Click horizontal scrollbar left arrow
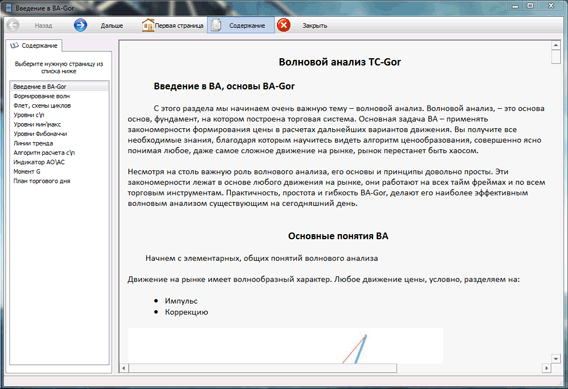Screen dimensions: 568x389 coord(124,368)
